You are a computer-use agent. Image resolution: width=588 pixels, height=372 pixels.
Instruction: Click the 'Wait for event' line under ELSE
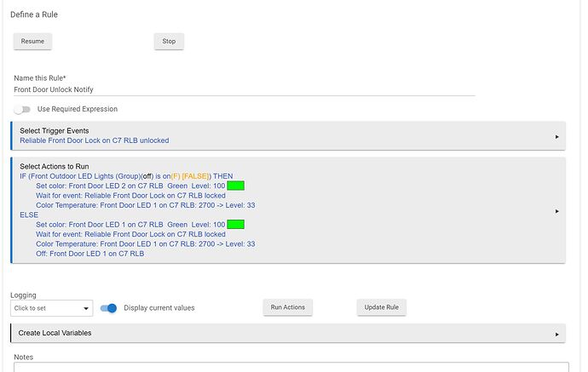click(x=130, y=234)
